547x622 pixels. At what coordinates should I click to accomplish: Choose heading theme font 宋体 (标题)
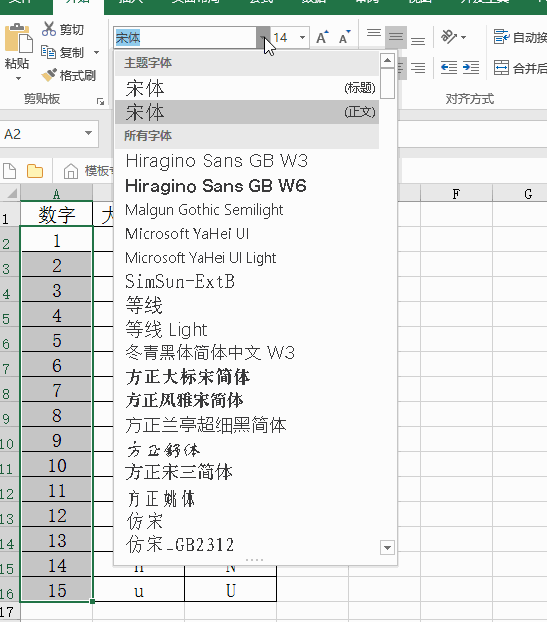pyautogui.click(x=247, y=88)
